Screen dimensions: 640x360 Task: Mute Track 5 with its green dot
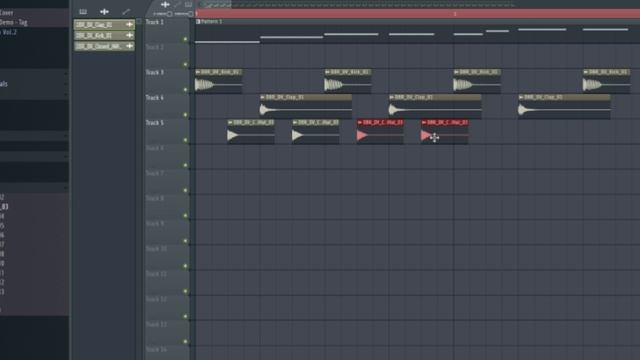pos(185,140)
